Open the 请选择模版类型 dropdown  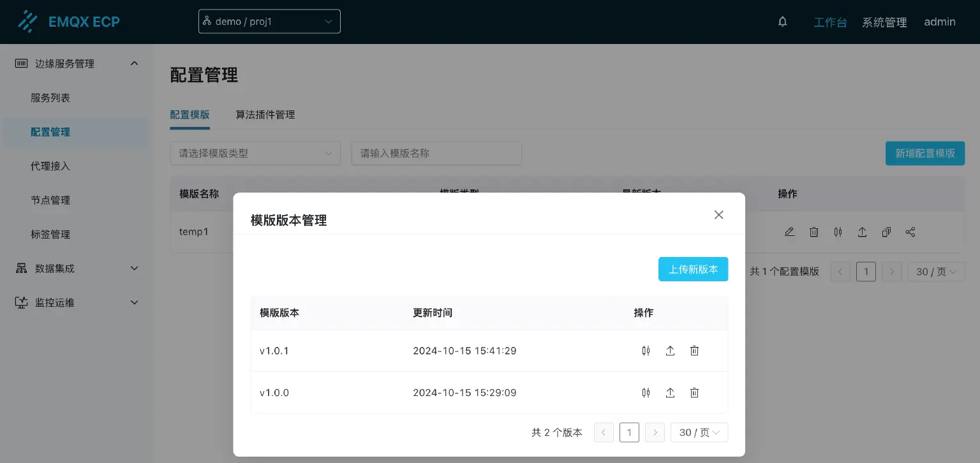point(255,153)
